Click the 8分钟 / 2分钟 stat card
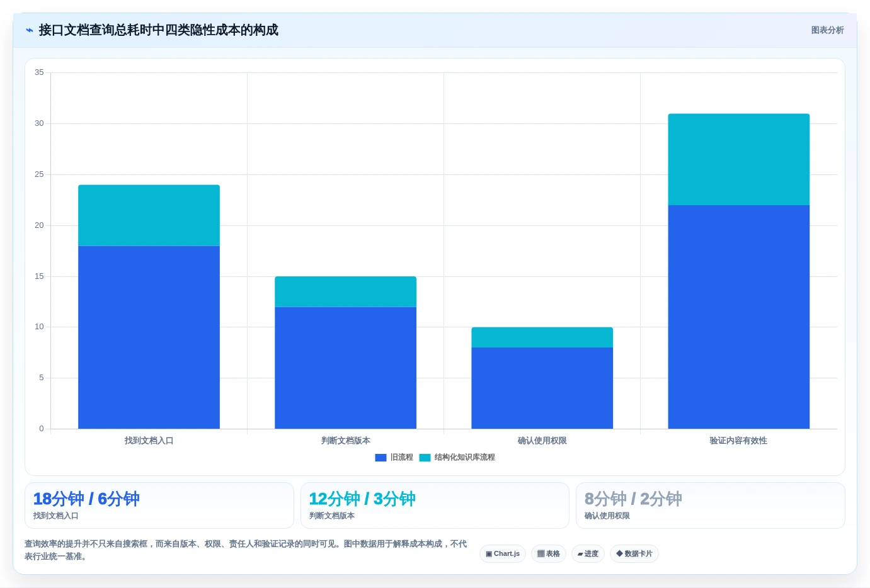The image size is (870, 588). point(711,506)
